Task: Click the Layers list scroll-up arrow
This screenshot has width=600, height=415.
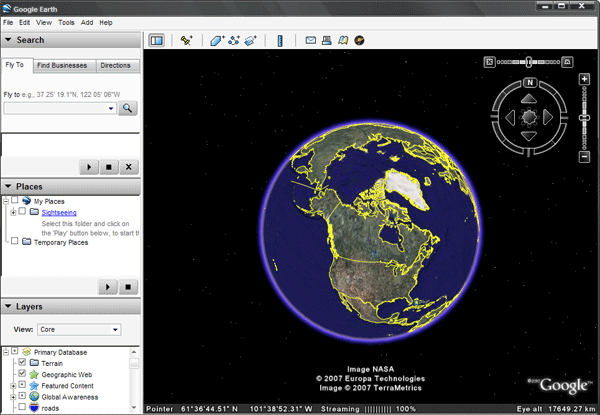Action: 134,352
